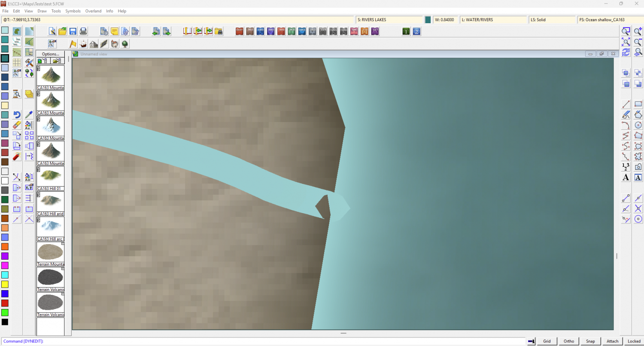Click the Options... button in symbol catalog

pos(50,54)
